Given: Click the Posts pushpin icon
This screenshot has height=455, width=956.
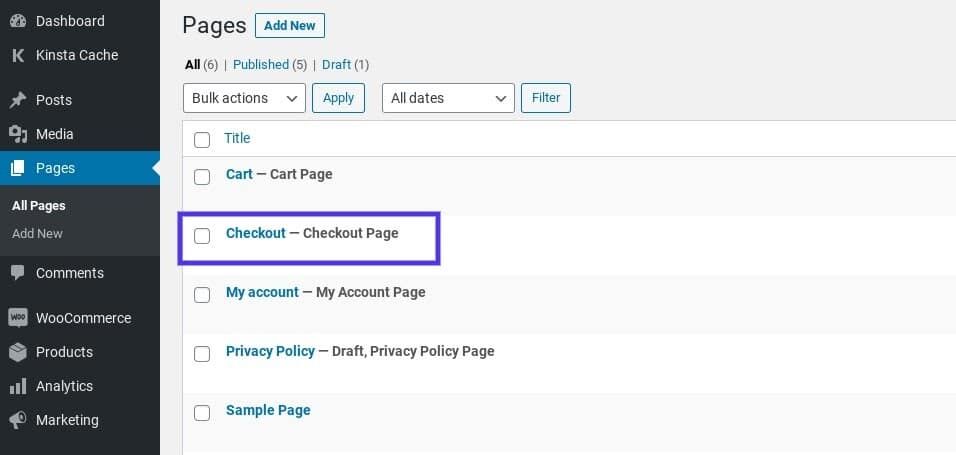Looking at the screenshot, I should click(x=18, y=100).
